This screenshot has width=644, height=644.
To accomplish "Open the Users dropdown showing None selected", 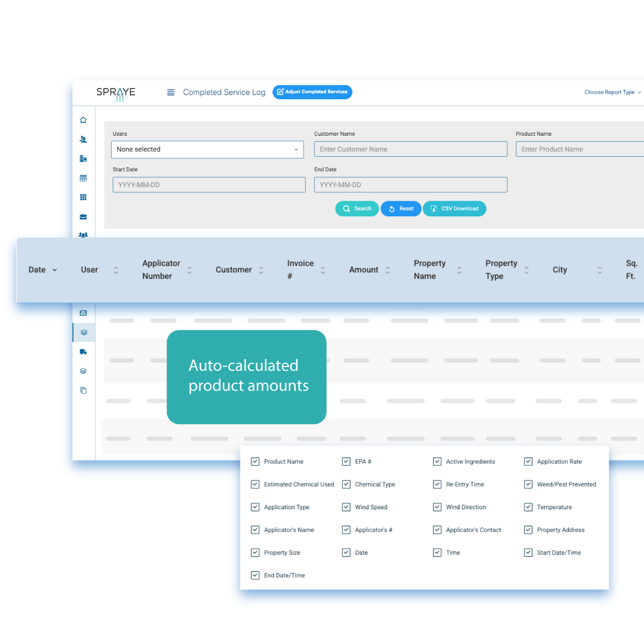I will point(207,150).
